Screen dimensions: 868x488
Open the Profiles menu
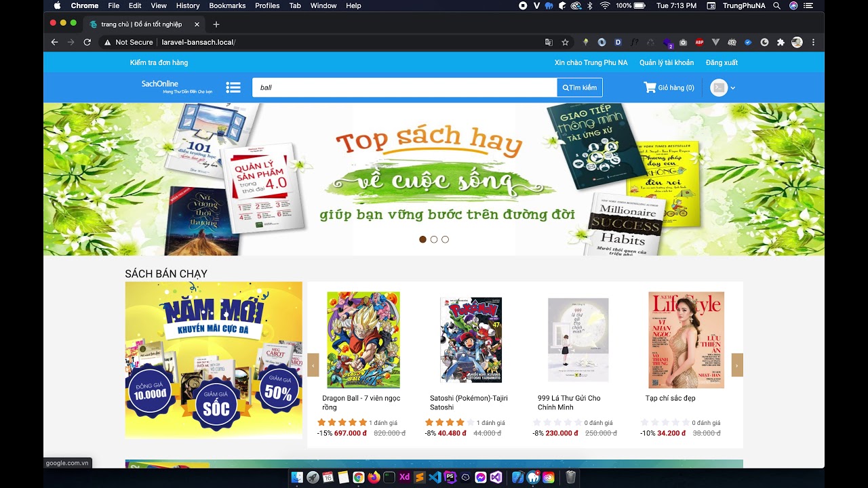pyautogui.click(x=267, y=5)
